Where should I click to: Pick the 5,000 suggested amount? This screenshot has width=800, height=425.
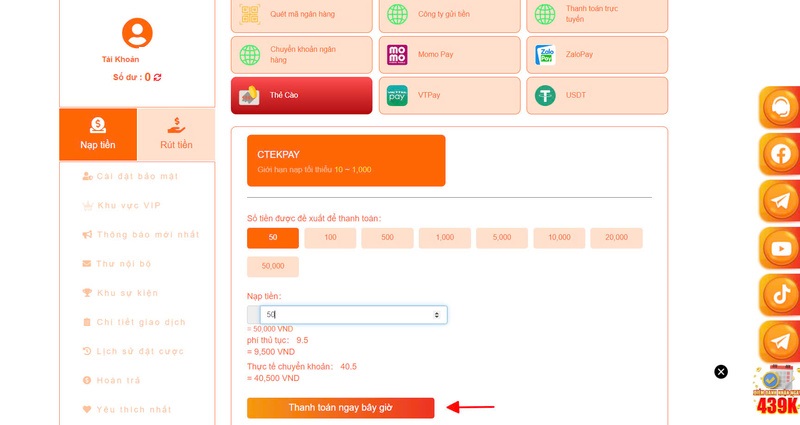pos(502,238)
